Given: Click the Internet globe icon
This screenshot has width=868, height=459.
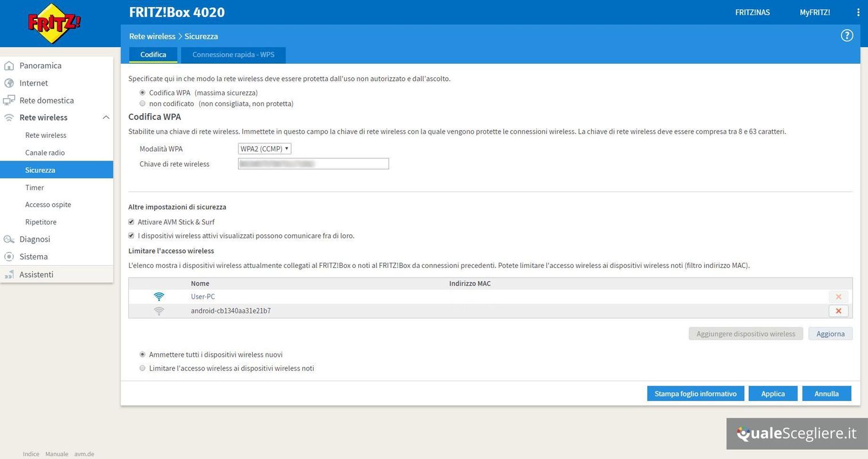Looking at the screenshot, I should pyautogui.click(x=9, y=83).
